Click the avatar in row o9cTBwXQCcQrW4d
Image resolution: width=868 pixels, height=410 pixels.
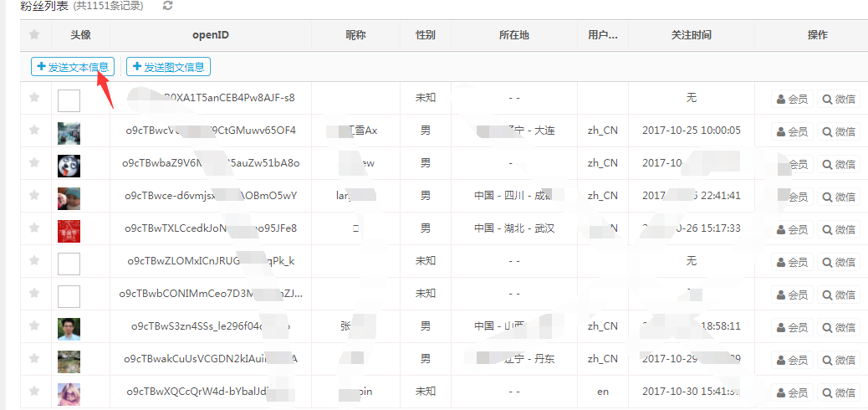coord(69,394)
